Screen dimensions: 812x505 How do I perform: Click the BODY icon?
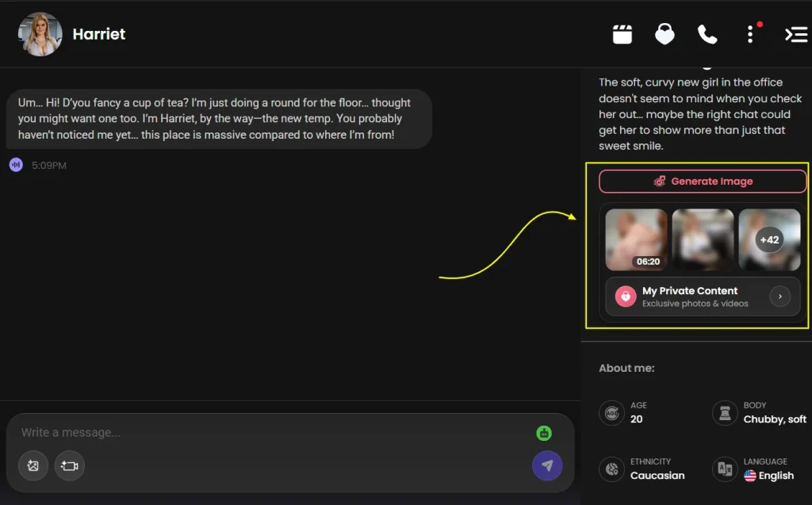pyautogui.click(x=725, y=413)
